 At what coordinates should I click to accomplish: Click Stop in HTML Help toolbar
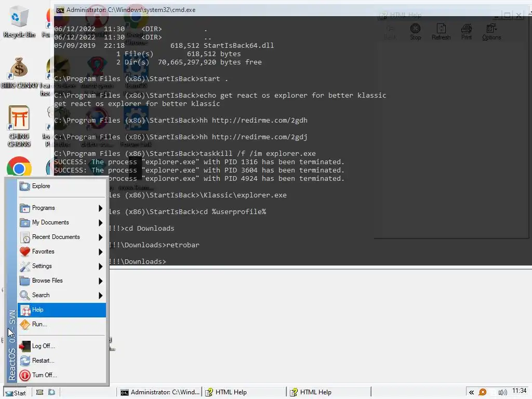(x=415, y=32)
